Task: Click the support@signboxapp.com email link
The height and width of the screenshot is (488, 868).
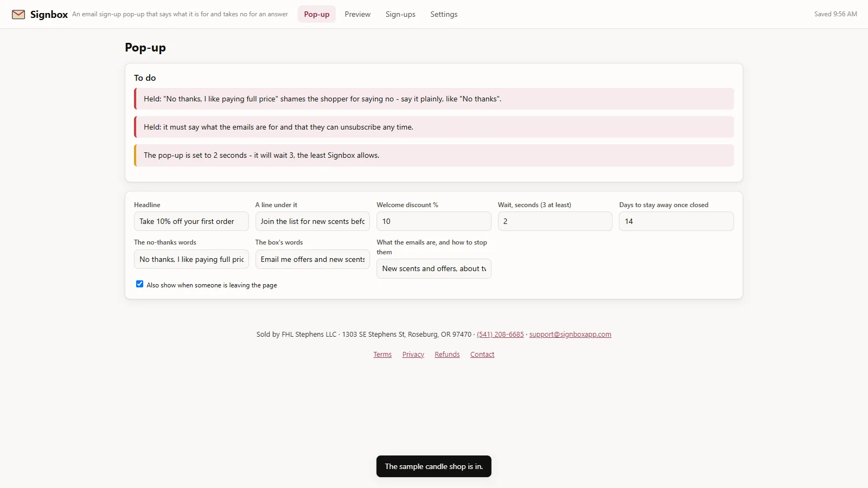Action: (x=570, y=335)
